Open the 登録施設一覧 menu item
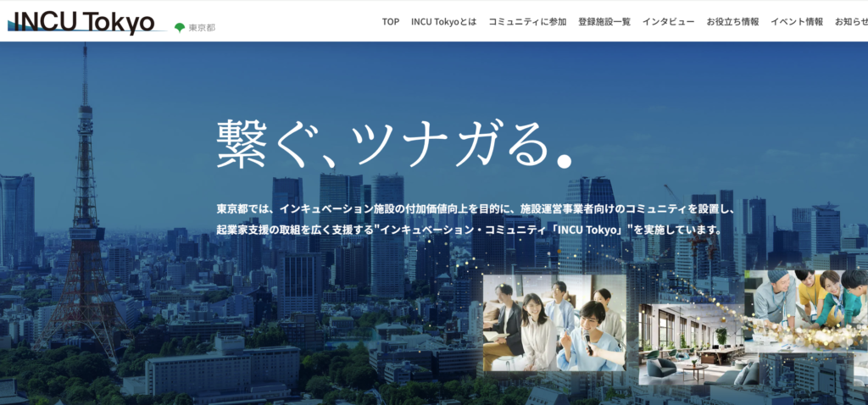Image resolution: width=868 pixels, height=405 pixels. click(604, 21)
